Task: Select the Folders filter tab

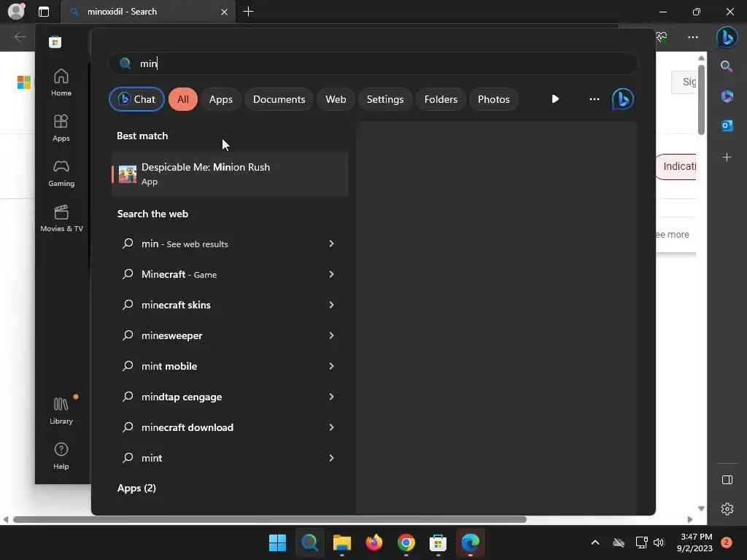Action: point(441,99)
